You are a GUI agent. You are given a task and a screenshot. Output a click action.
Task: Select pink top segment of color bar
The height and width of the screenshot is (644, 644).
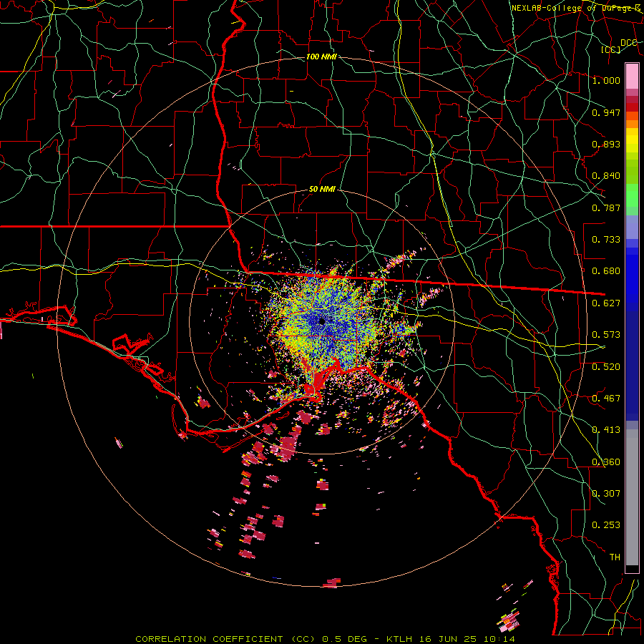click(632, 76)
